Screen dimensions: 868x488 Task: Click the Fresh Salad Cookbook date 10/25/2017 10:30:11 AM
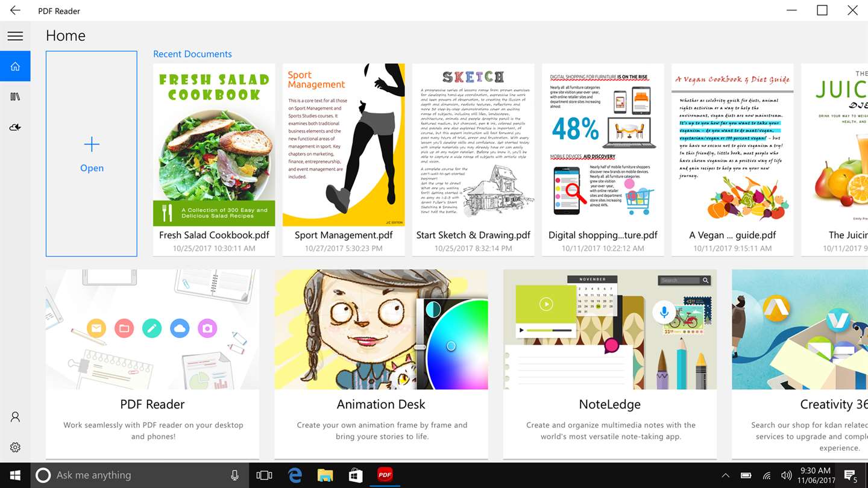pos(214,248)
